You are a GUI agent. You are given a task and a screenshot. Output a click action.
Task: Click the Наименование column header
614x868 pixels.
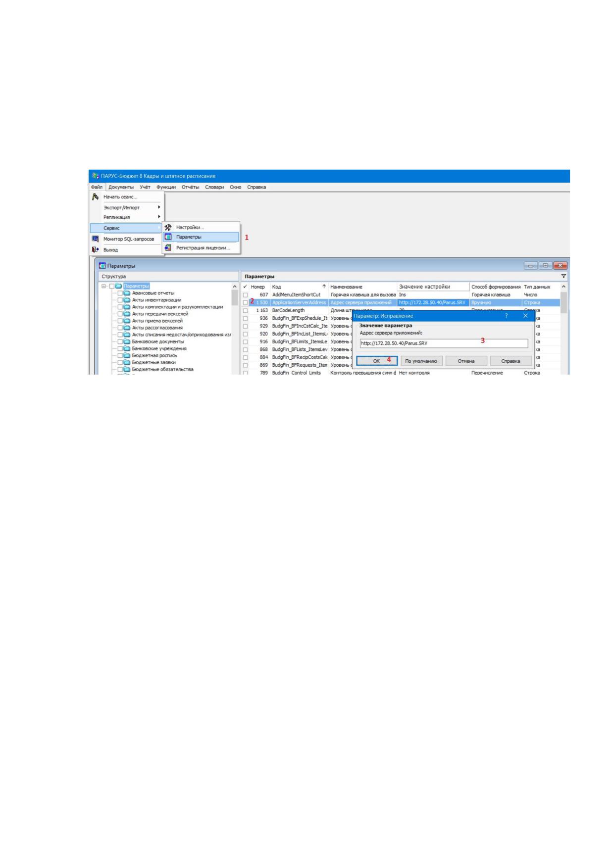point(362,287)
